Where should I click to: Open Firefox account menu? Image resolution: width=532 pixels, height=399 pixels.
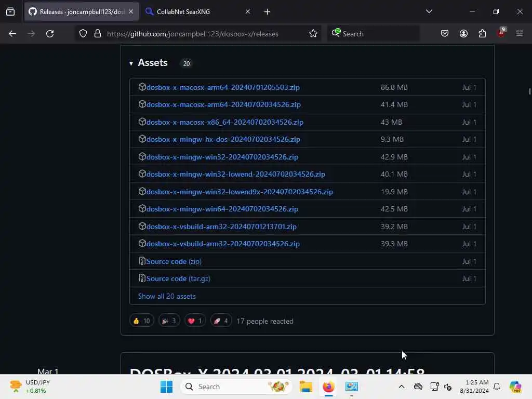click(x=463, y=34)
